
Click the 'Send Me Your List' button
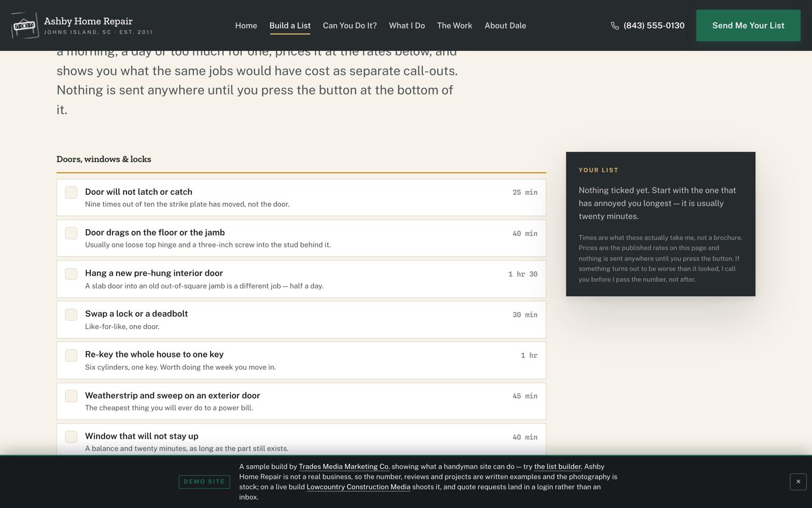(x=748, y=25)
